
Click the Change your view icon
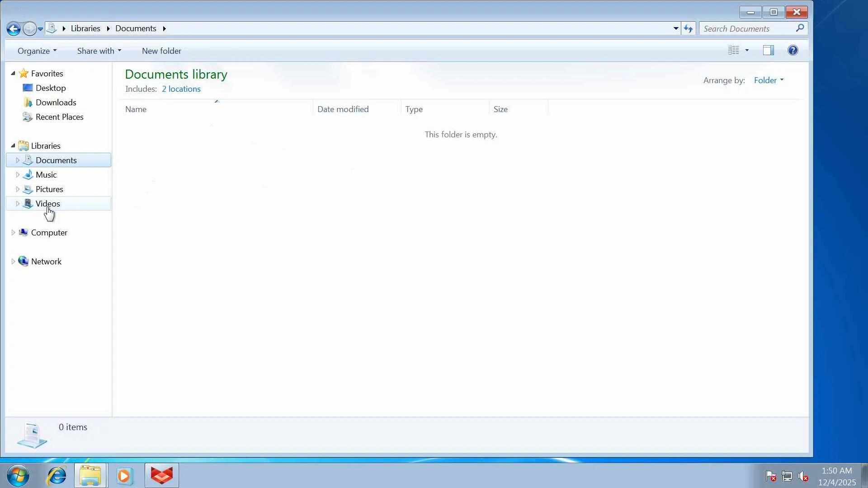[733, 51]
